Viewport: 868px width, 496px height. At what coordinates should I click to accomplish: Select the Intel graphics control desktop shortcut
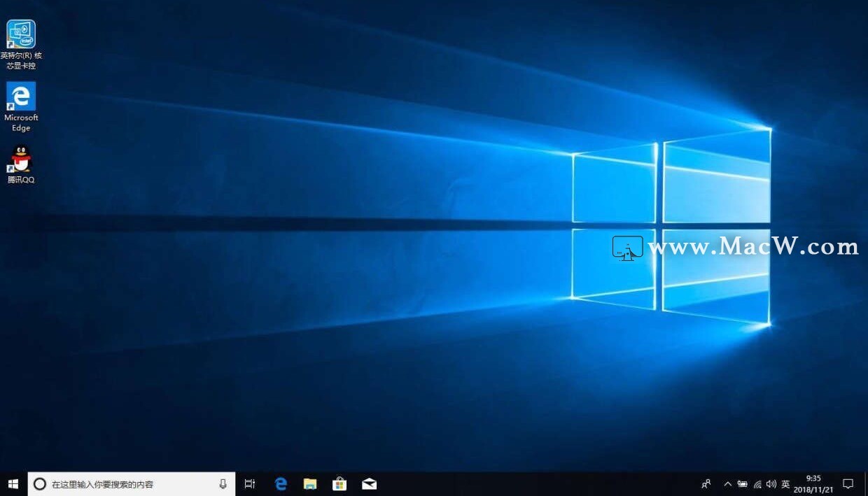(x=21, y=45)
